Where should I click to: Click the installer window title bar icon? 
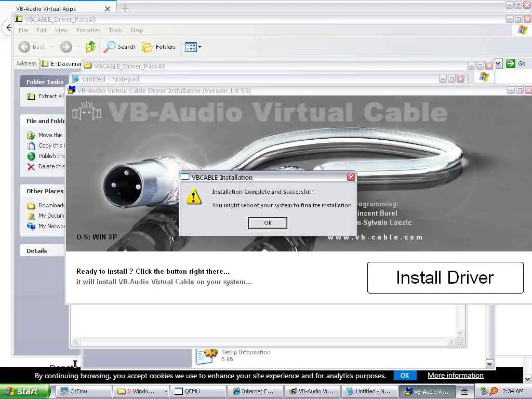(72, 90)
